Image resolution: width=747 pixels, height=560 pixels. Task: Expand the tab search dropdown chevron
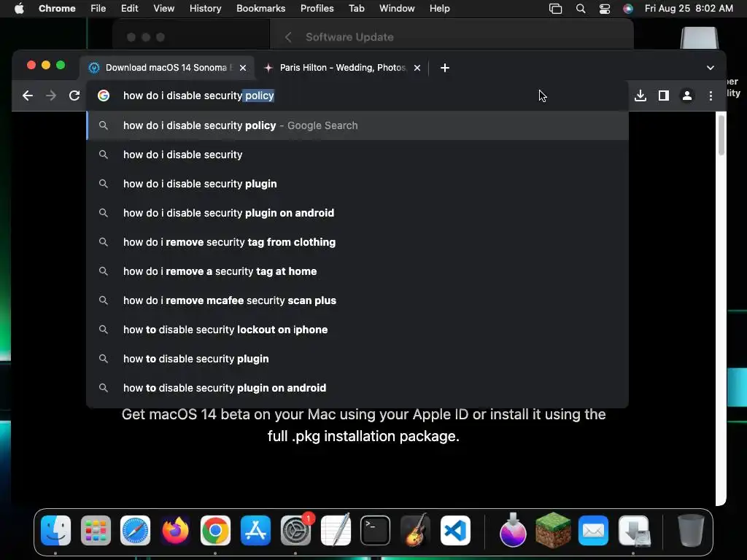click(711, 68)
